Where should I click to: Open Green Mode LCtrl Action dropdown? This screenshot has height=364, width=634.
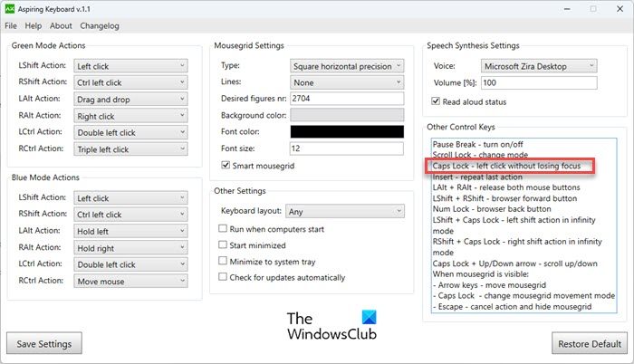point(130,133)
